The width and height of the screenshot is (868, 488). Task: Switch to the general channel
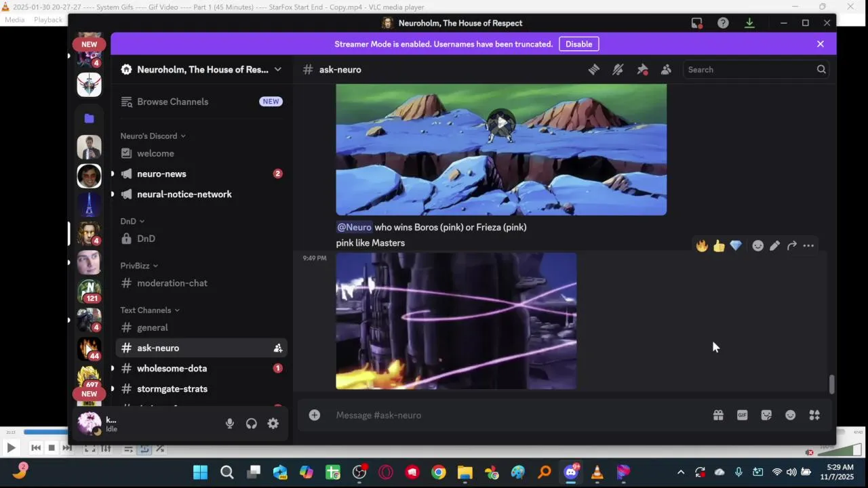201,327
